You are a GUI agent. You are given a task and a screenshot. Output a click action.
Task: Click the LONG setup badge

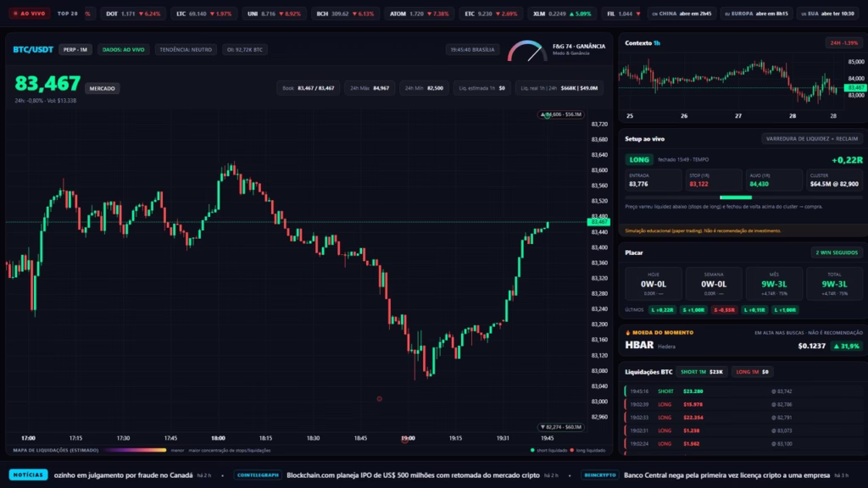pyautogui.click(x=639, y=159)
